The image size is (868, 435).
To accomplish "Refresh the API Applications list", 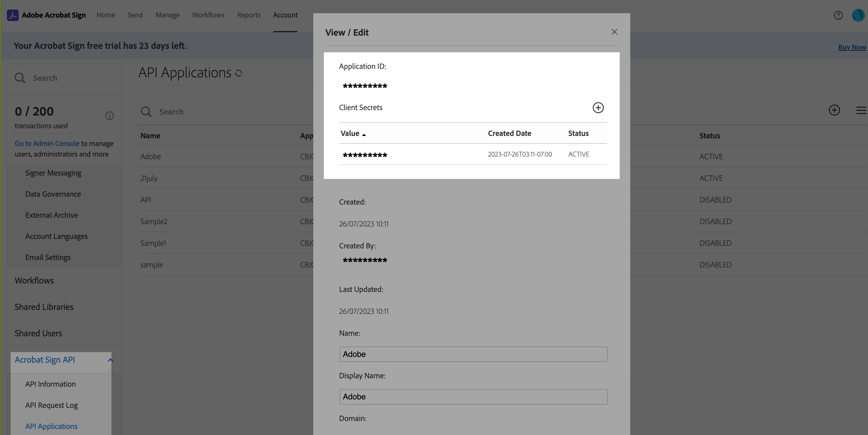I will pos(239,73).
